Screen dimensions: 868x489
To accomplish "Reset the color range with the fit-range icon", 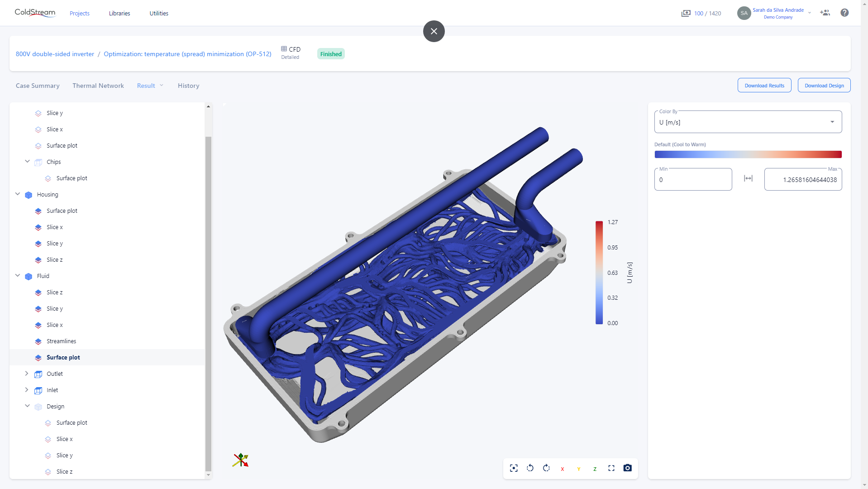I will click(748, 178).
